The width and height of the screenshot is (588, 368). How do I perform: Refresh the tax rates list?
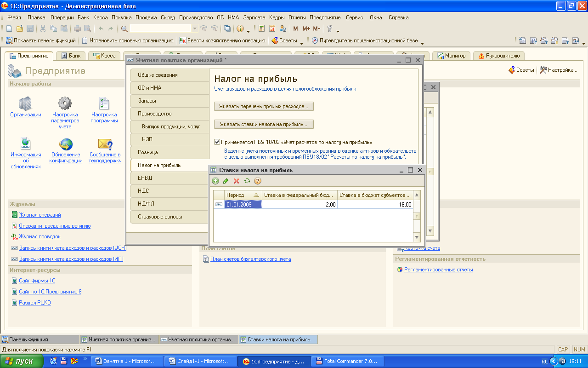click(247, 181)
